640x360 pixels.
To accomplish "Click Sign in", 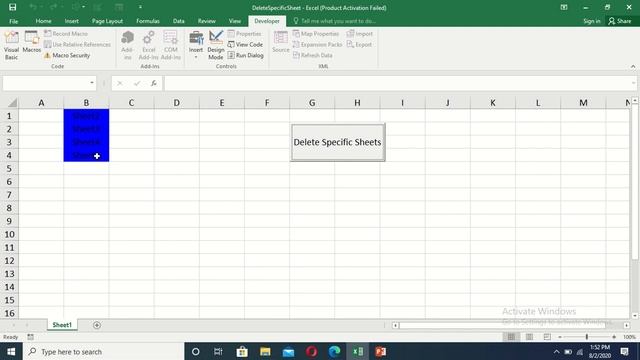I will (592, 21).
